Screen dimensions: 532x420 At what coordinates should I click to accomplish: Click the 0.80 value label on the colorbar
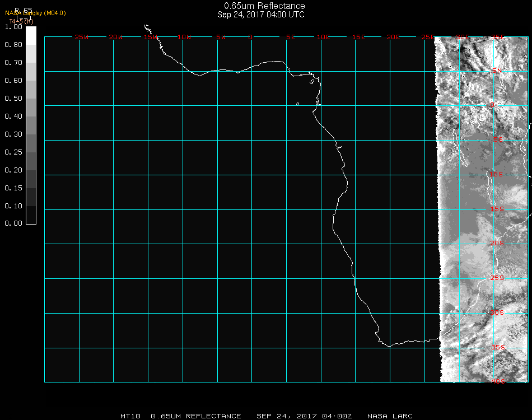13,44
